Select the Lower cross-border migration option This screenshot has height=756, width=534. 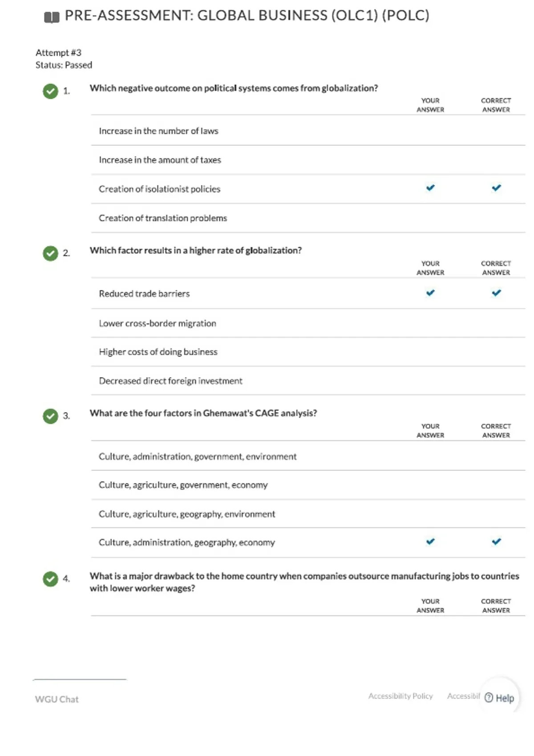pyautogui.click(x=308, y=323)
